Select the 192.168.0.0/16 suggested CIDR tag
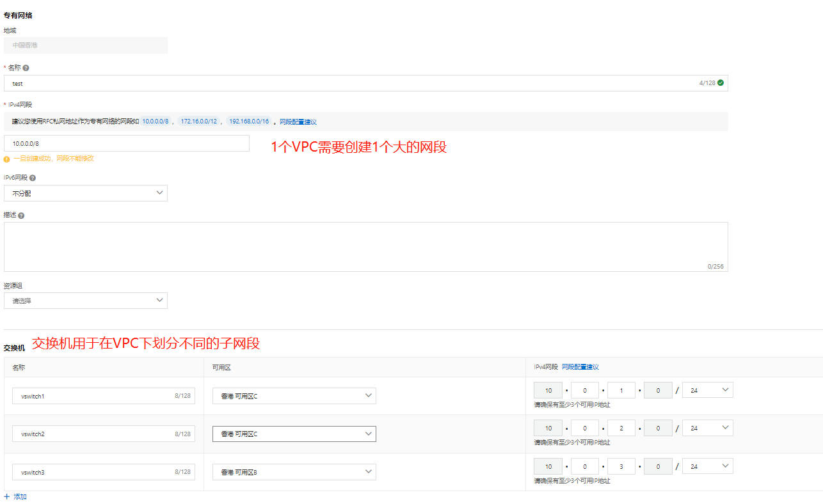 click(x=249, y=122)
